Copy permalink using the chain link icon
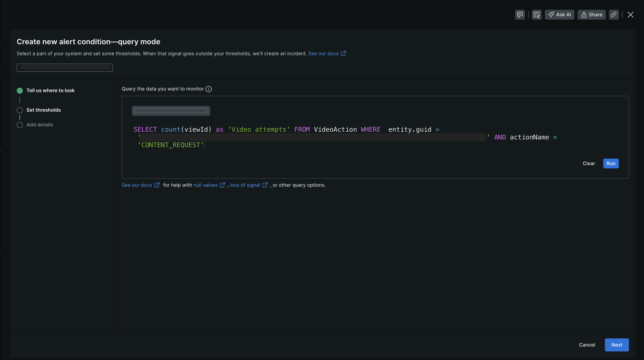This screenshot has width=644, height=360. (x=613, y=14)
